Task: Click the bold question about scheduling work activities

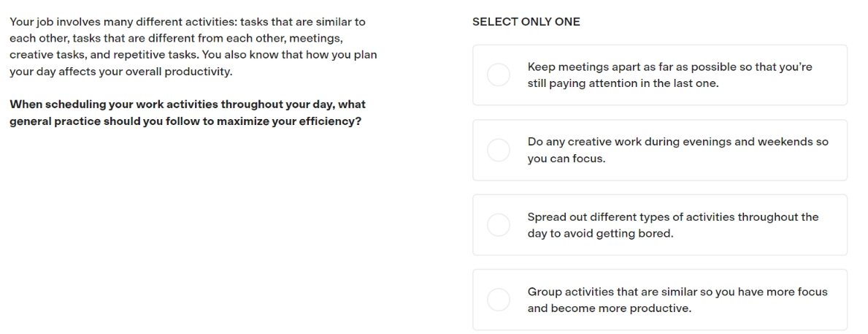Action: (x=188, y=113)
